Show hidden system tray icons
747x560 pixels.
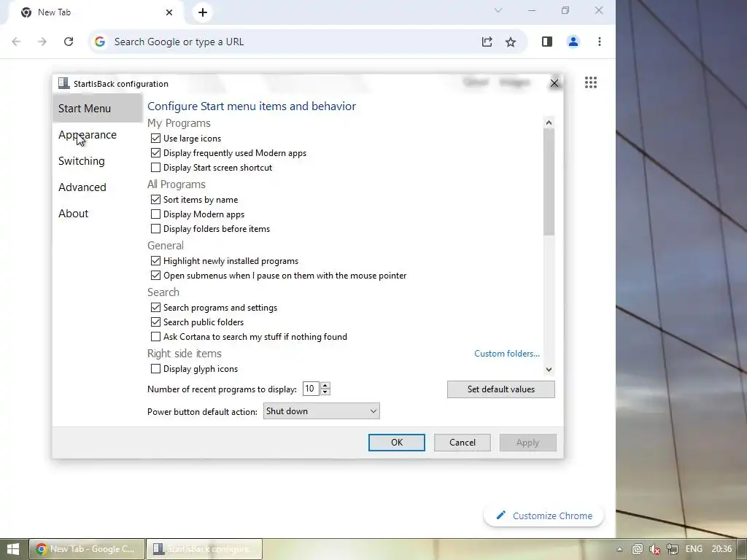(619, 549)
